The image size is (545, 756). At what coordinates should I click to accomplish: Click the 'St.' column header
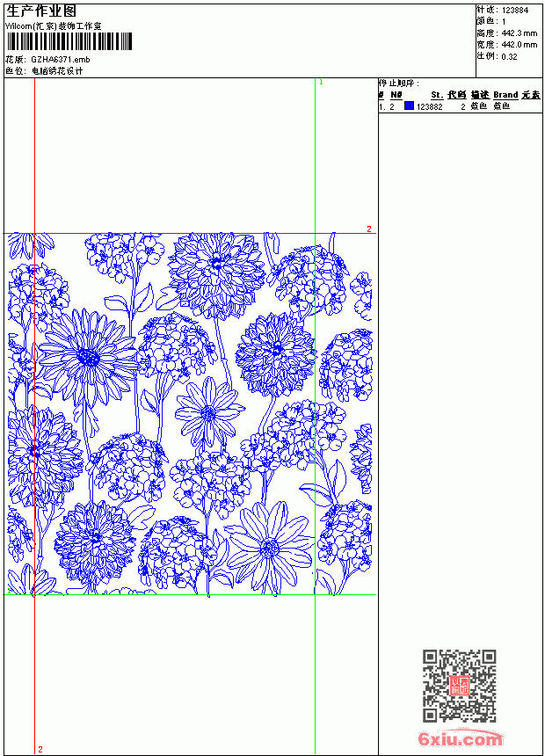pos(437,95)
